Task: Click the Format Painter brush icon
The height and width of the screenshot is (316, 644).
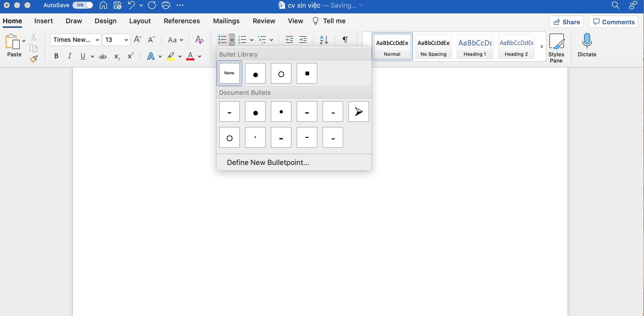Action: click(34, 59)
